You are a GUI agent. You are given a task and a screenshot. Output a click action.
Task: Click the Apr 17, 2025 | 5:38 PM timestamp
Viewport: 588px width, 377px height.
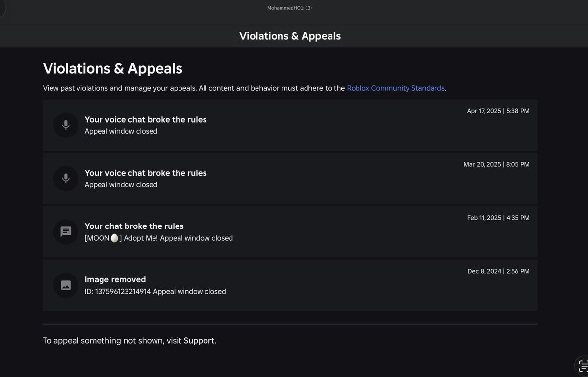[498, 111]
